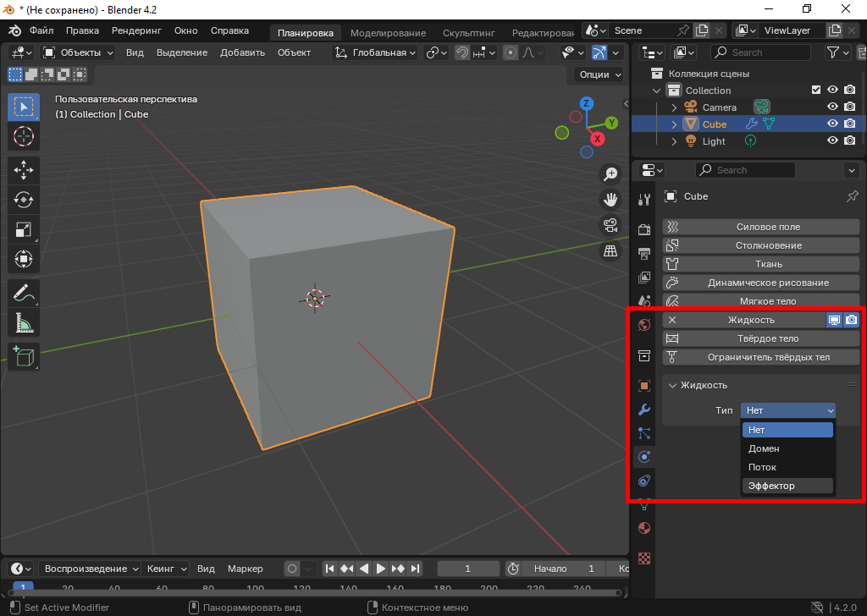Click the Ткань physics button
This screenshot has height=616, width=867.
click(x=768, y=264)
